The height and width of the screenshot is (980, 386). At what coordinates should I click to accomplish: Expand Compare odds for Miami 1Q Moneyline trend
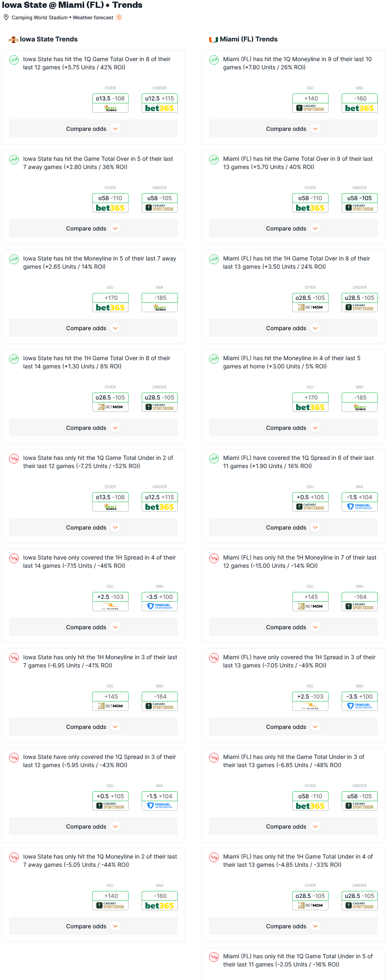pyautogui.click(x=293, y=129)
